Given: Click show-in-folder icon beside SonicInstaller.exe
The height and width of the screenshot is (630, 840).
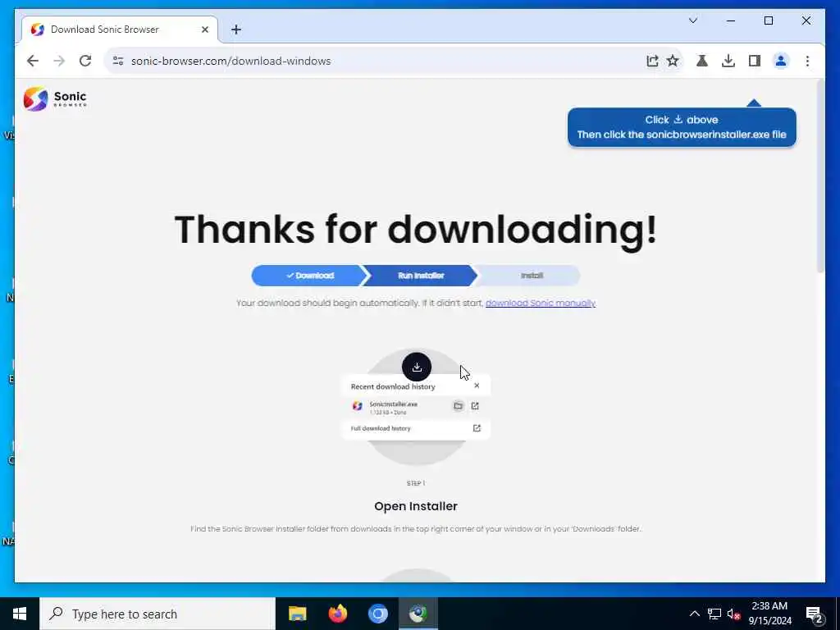Looking at the screenshot, I should pos(458,406).
